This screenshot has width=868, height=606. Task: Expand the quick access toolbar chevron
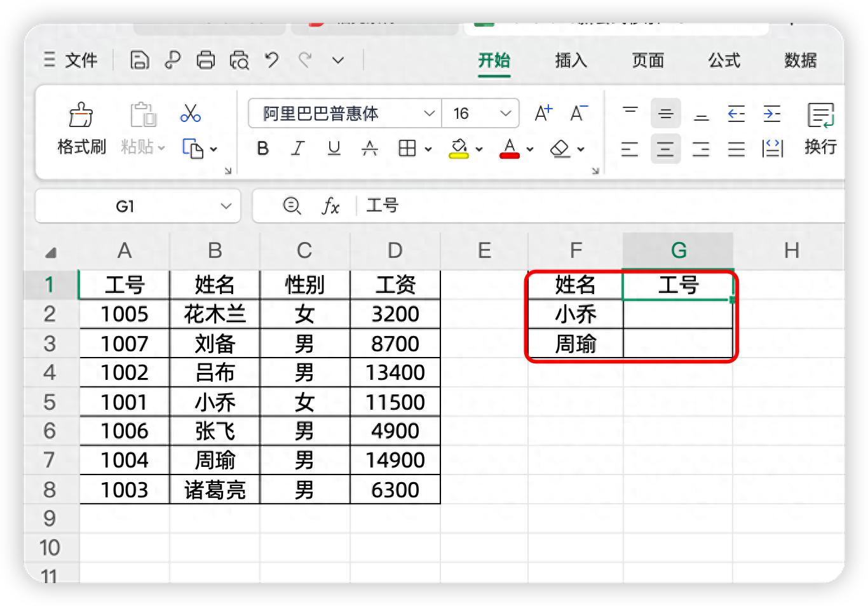pos(338,61)
